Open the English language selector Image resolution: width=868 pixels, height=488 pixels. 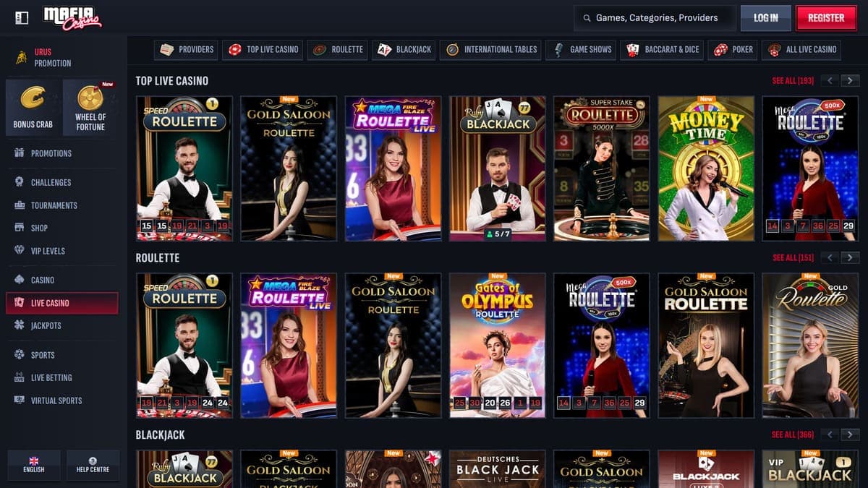33,465
